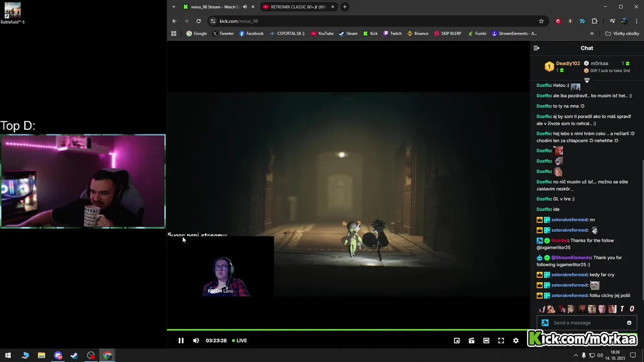The width and height of the screenshot is (644, 362).
Task: Go back in the browser
Action: coord(174,21)
